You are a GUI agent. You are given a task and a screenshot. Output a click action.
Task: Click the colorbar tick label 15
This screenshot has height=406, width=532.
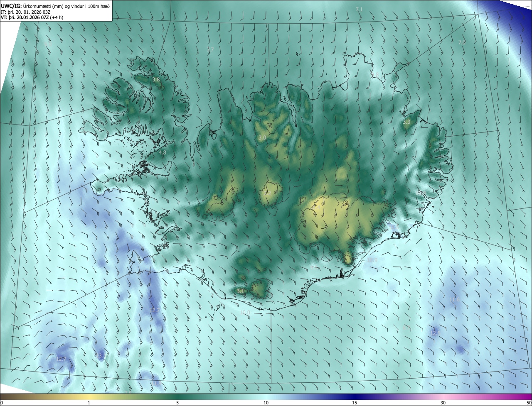[355, 403]
